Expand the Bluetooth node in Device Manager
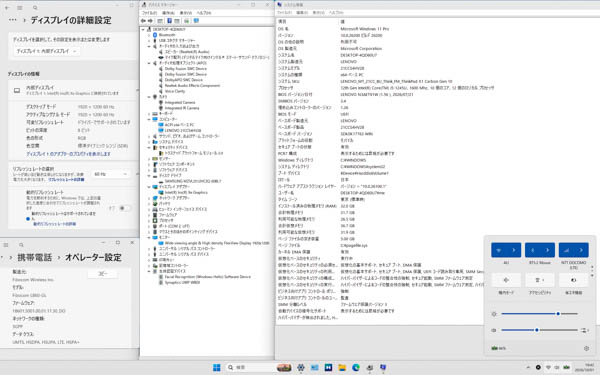600x375 pixels. click(x=149, y=35)
